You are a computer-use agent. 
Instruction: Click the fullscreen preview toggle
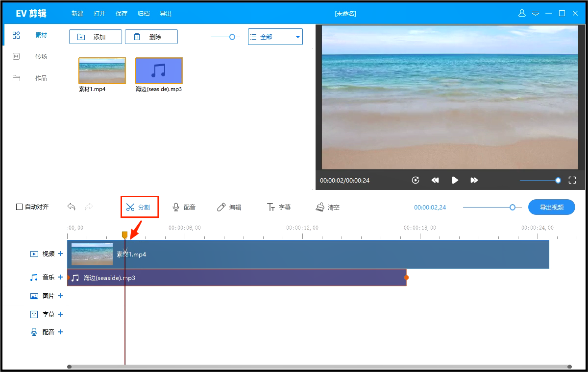coord(572,180)
